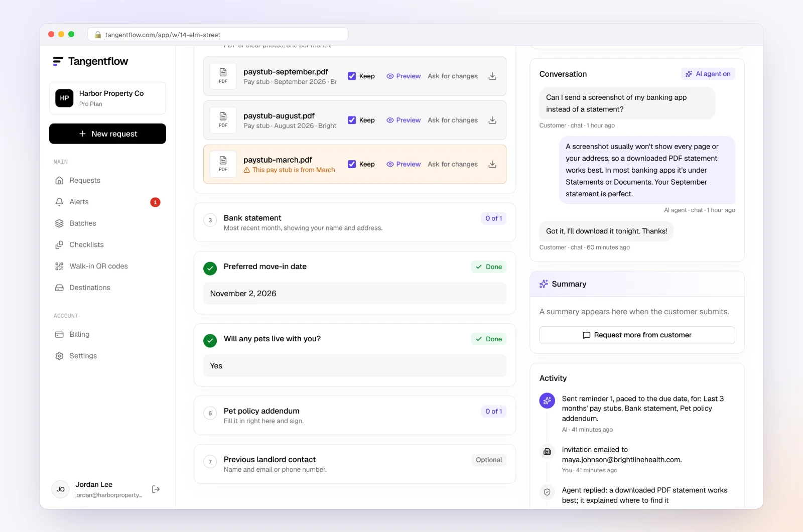This screenshot has width=803, height=532.
Task: Click the green check icon for Preferred move-in date
Action: point(210,269)
